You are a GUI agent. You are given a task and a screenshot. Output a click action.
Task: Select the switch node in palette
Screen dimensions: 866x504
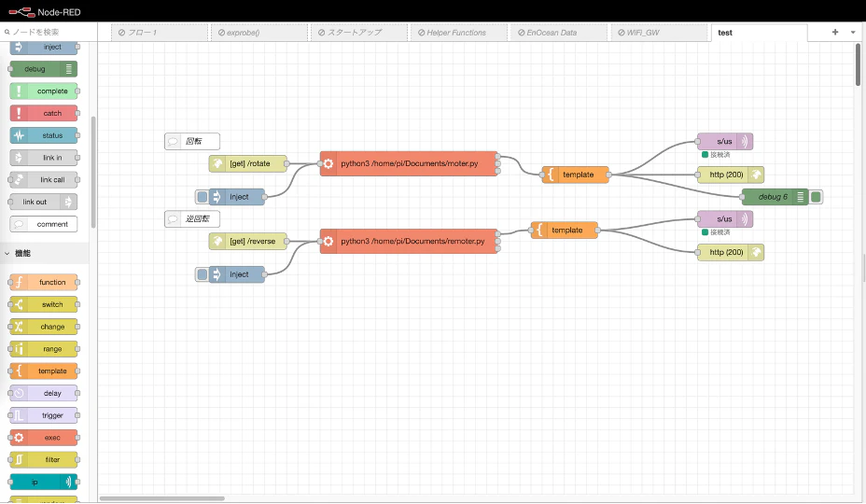44,304
